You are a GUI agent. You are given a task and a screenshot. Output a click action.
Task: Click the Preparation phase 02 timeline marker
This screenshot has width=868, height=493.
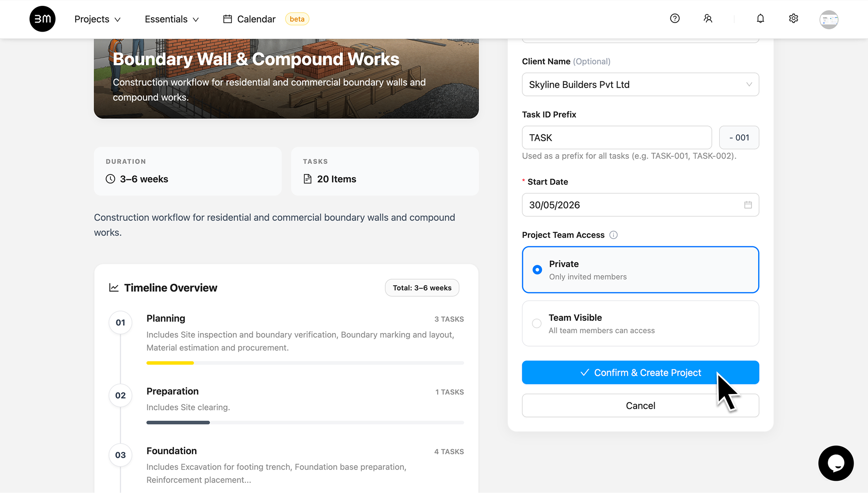(x=120, y=395)
